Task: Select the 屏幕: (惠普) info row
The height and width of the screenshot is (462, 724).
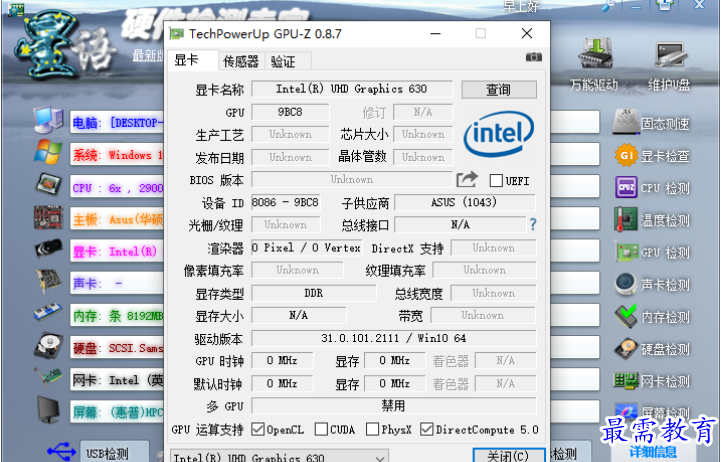Action: tap(117, 412)
